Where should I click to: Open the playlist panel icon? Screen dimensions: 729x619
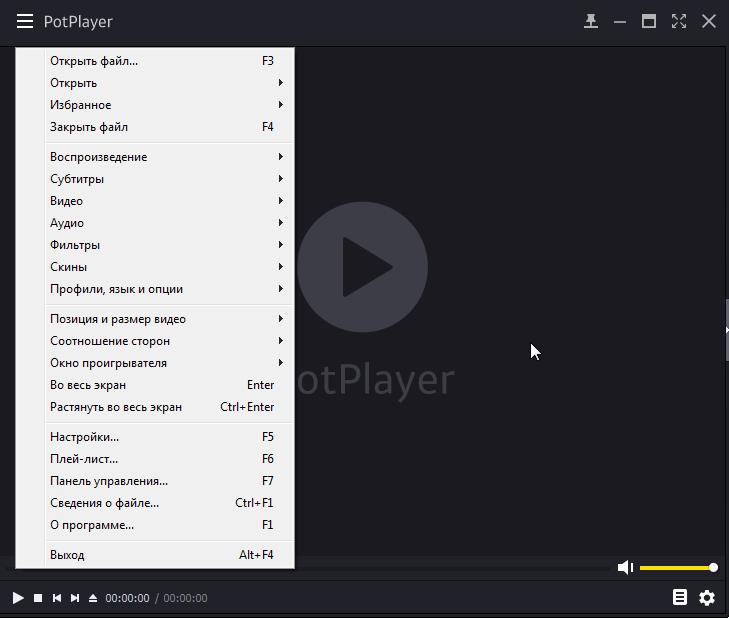(680, 597)
